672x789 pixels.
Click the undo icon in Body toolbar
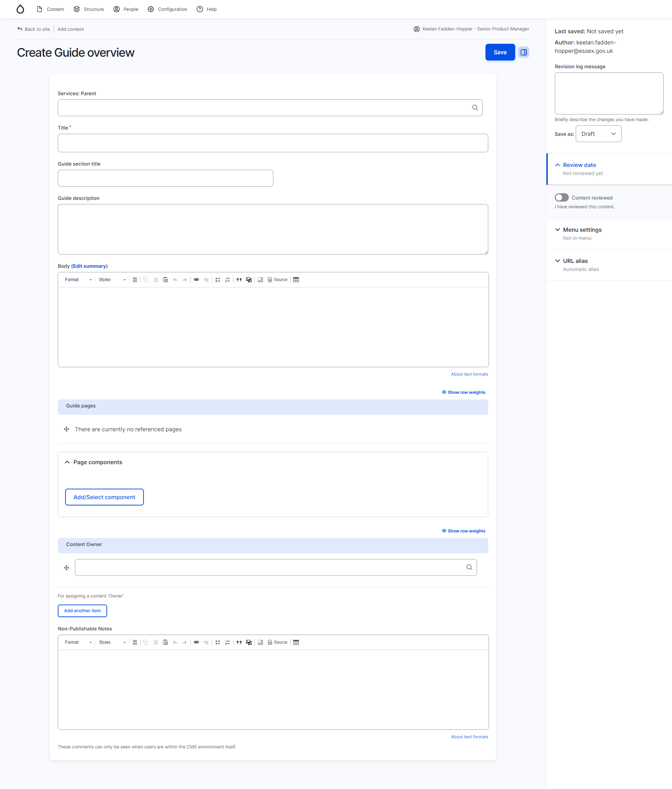[x=175, y=279]
